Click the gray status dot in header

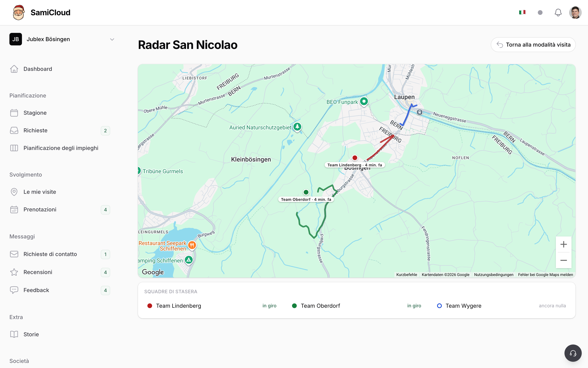point(540,12)
